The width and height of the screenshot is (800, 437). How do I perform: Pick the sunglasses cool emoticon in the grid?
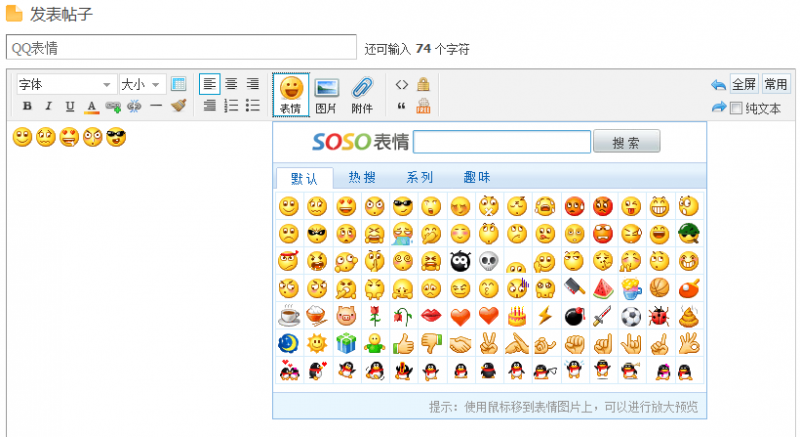tap(403, 207)
